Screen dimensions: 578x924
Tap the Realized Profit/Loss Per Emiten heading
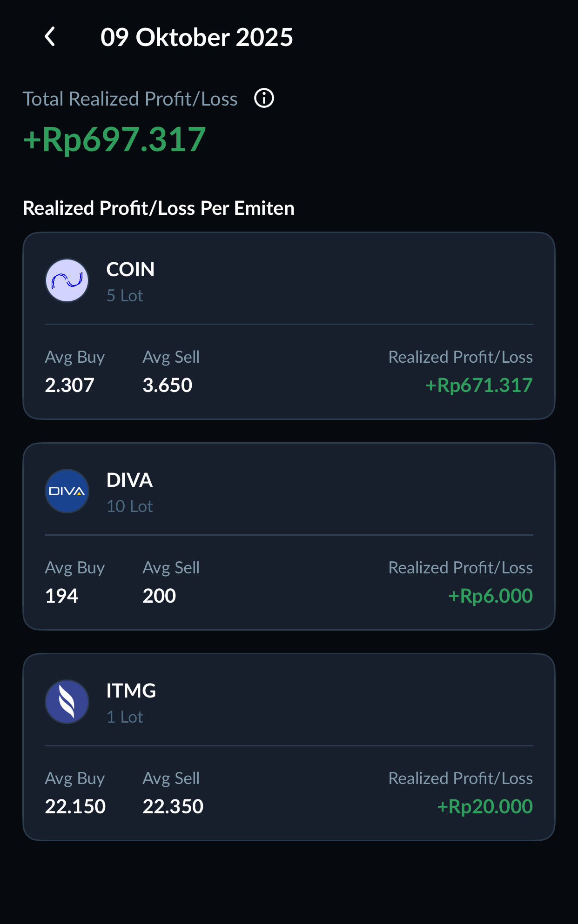(159, 208)
